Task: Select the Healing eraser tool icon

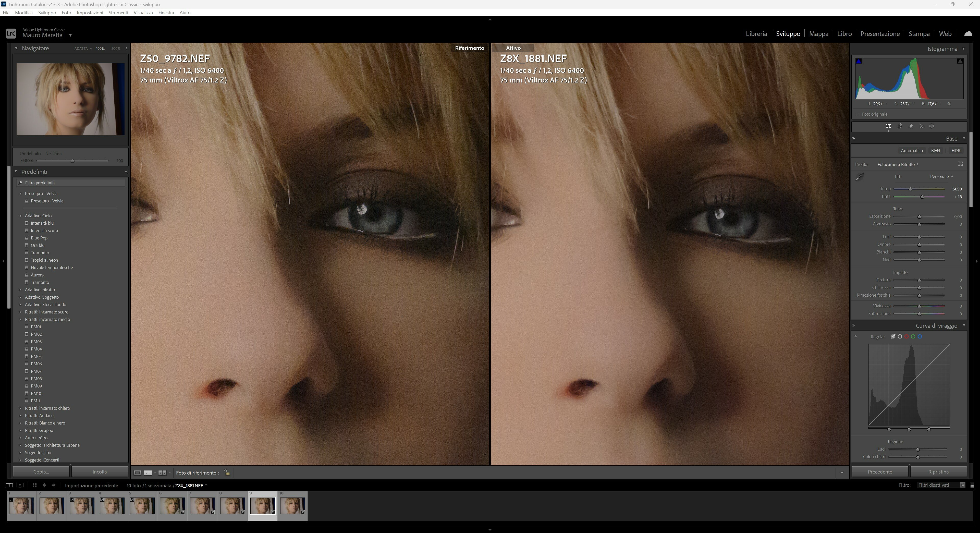Action: click(910, 126)
